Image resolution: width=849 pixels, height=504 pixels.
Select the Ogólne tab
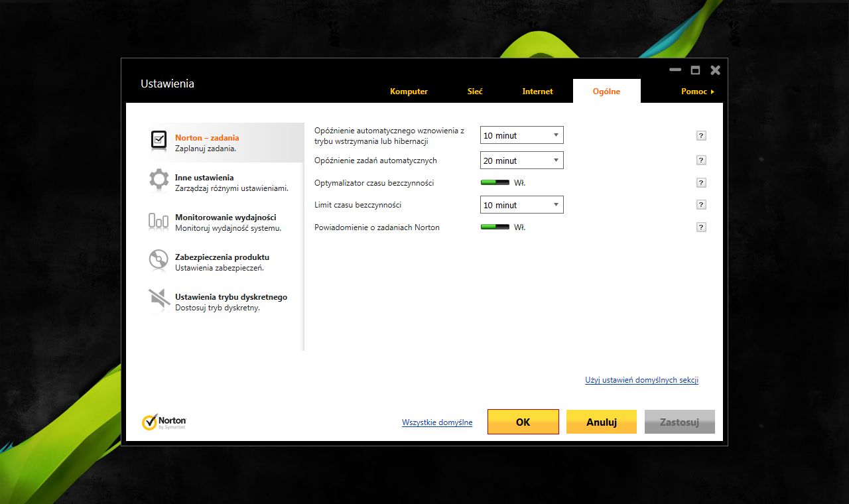pos(606,92)
